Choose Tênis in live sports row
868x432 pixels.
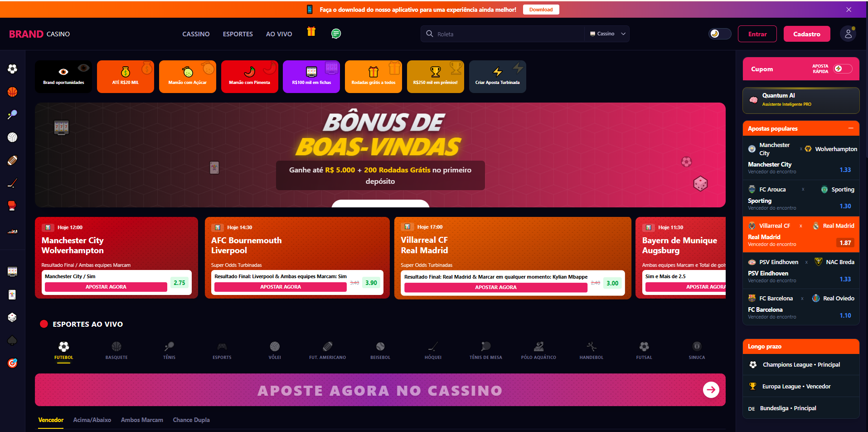pyautogui.click(x=169, y=351)
